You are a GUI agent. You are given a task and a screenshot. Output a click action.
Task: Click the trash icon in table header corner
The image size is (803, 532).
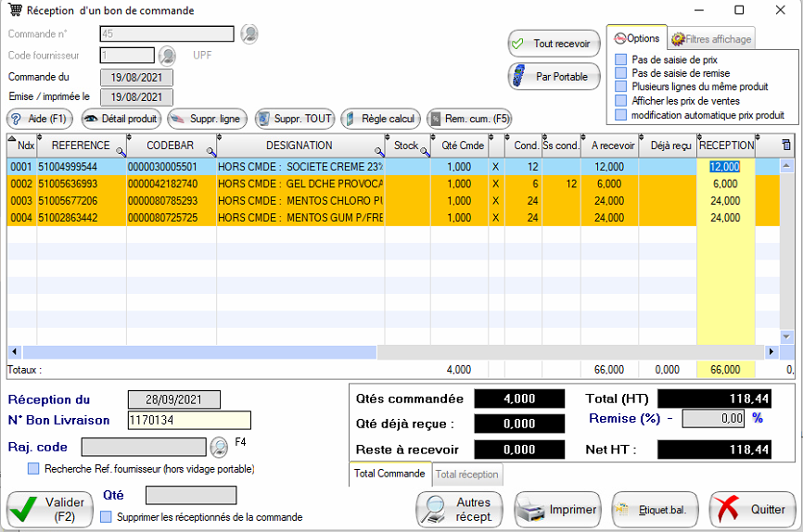(786, 146)
